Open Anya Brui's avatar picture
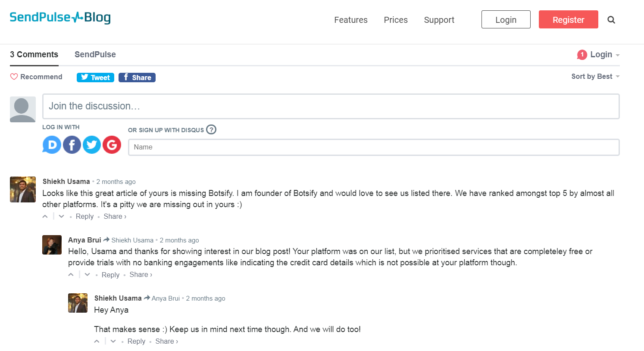644x351 pixels. (52, 245)
